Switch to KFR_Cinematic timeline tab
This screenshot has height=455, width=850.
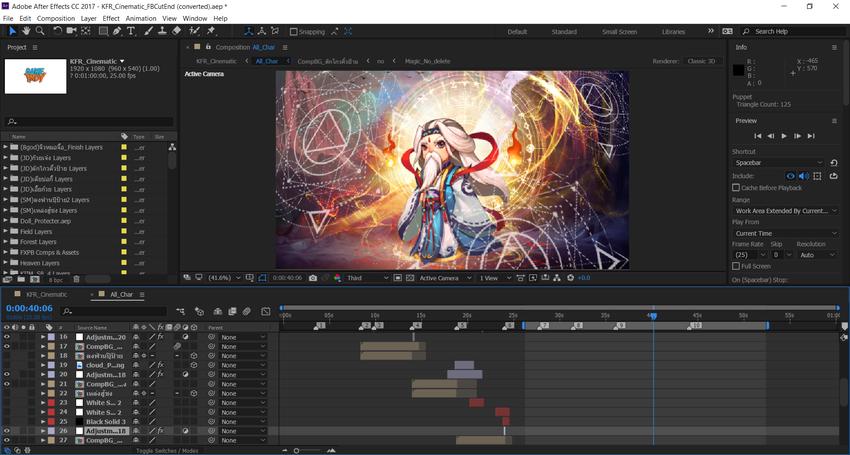click(x=47, y=294)
